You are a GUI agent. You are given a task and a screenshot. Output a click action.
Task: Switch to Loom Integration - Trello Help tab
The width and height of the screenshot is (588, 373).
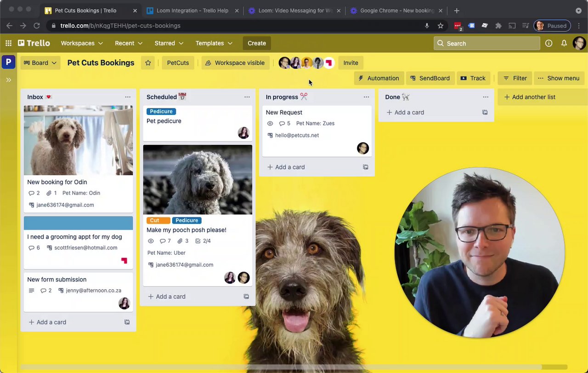pos(193,11)
